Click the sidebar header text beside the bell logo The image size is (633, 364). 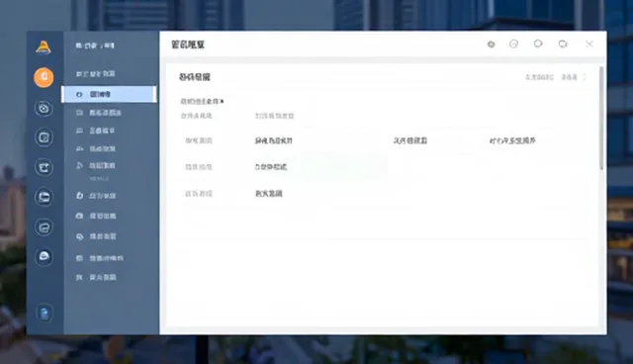tap(95, 45)
